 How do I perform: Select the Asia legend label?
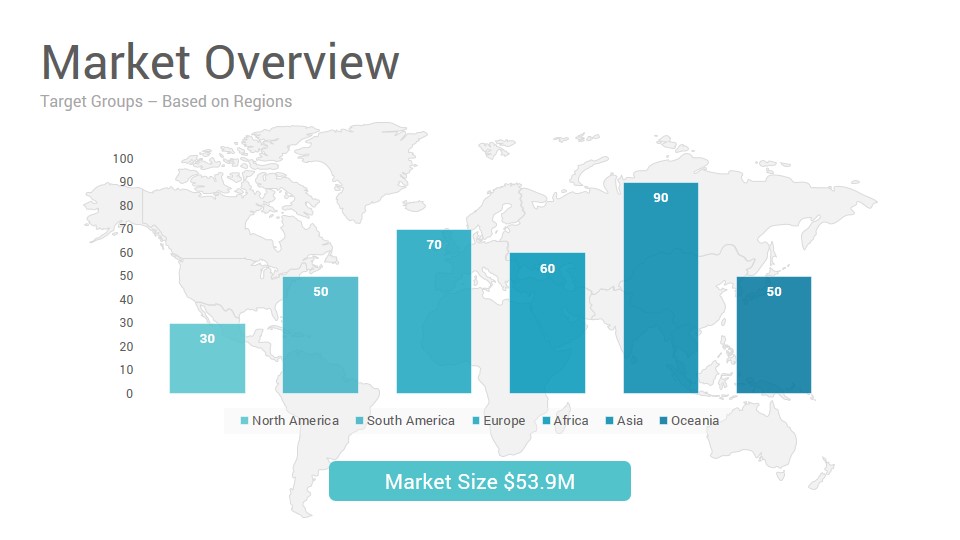coord(630,421)
